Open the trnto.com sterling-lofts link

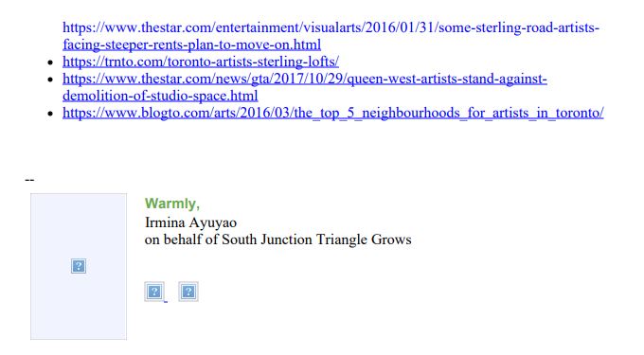(201, 62)
